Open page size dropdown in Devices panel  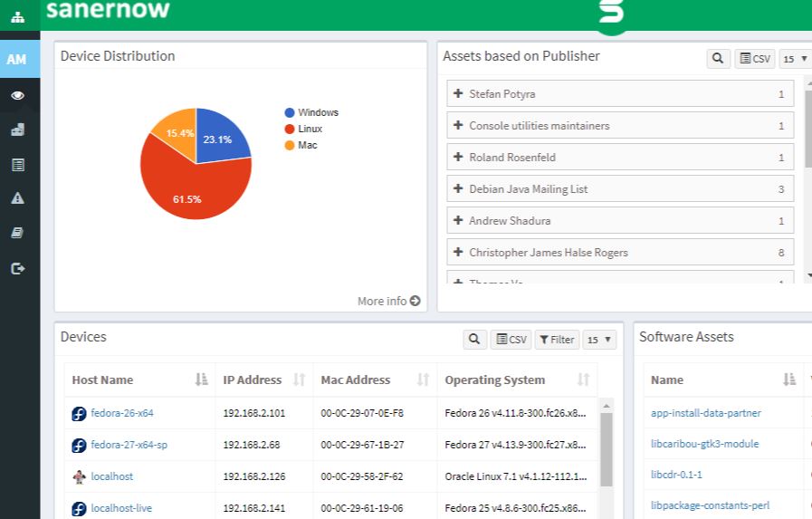tap(599, 340)
